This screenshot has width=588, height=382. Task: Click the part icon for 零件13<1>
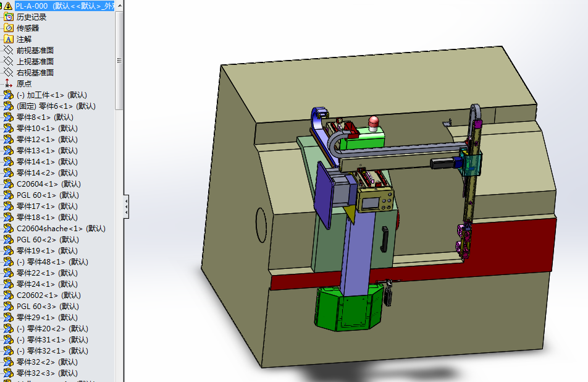(x=8, y=150)
